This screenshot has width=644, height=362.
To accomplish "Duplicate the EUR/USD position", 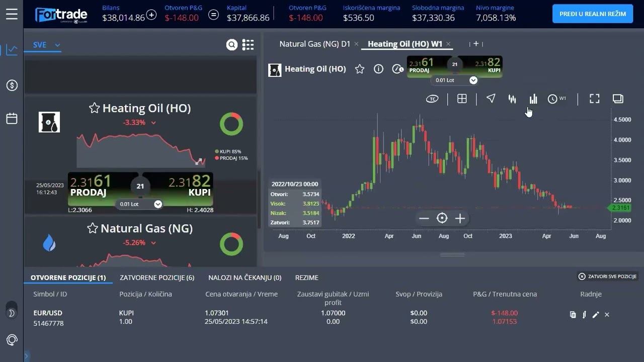I will pyautogui.click(x=573, y=315).
